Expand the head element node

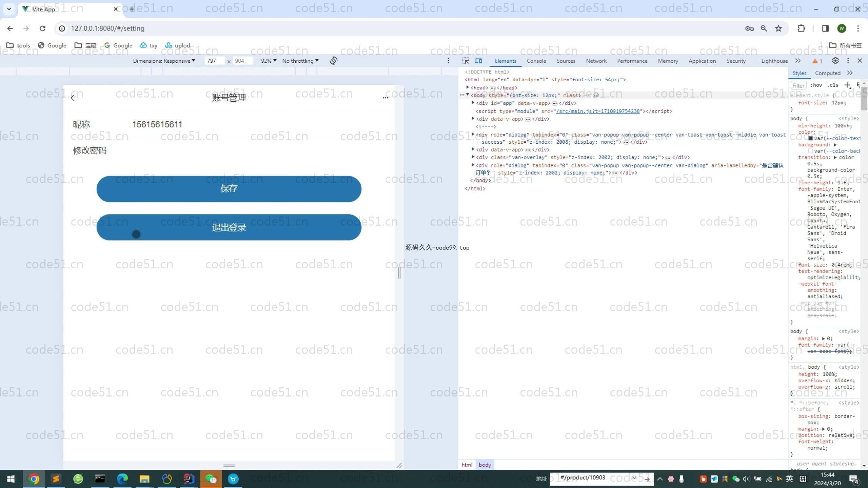468,87
